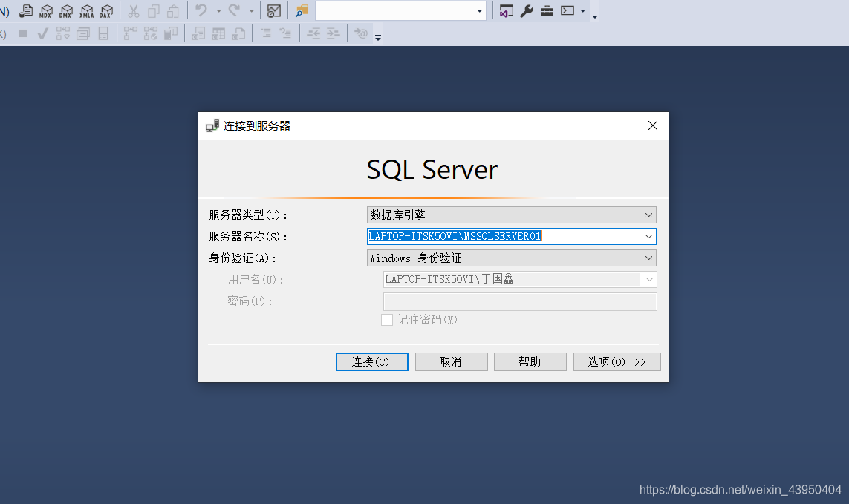The height and width of the screenshot is (504, 849).
Task: Click the Copy icon in toolbar
Action: (x=154, y=11)
